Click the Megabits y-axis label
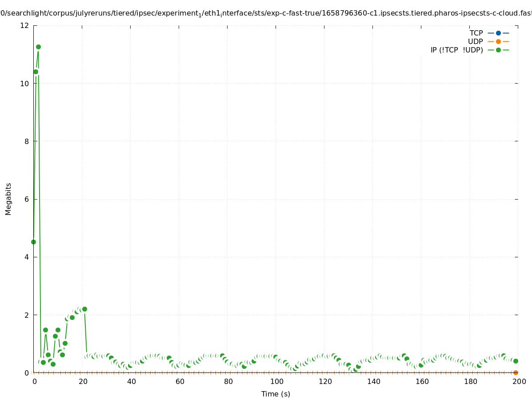 pos(8,199)
